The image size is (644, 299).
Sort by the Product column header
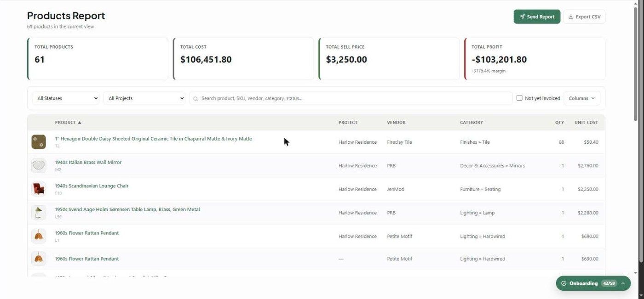[68, 123]
